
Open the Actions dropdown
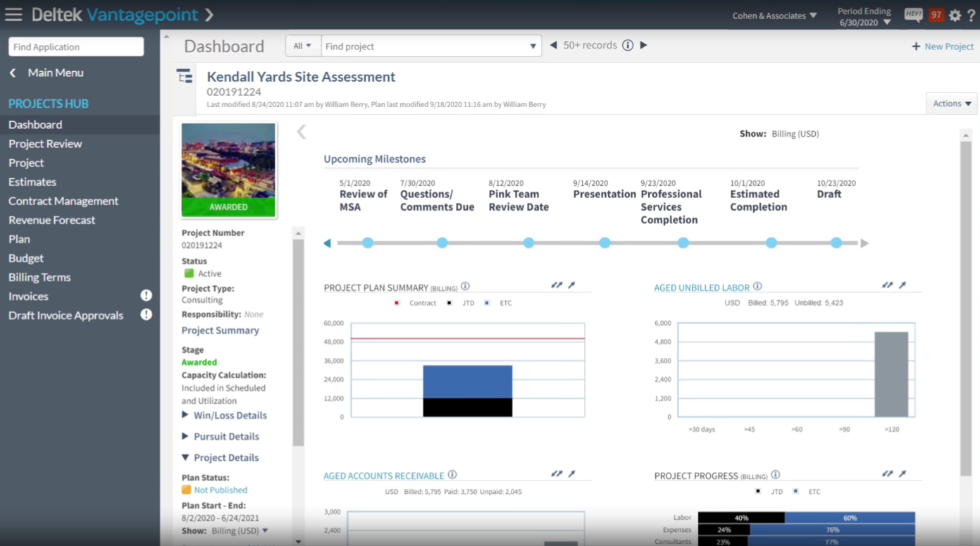952,104
